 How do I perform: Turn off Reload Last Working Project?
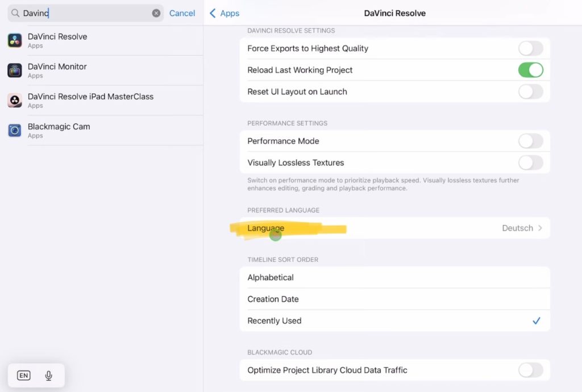pos(530,70)
